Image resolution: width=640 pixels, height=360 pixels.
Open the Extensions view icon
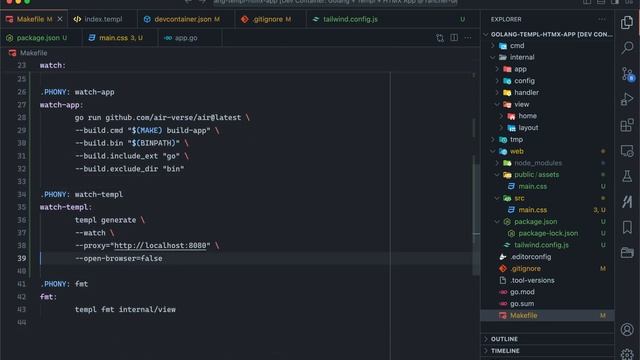point(627,125)
